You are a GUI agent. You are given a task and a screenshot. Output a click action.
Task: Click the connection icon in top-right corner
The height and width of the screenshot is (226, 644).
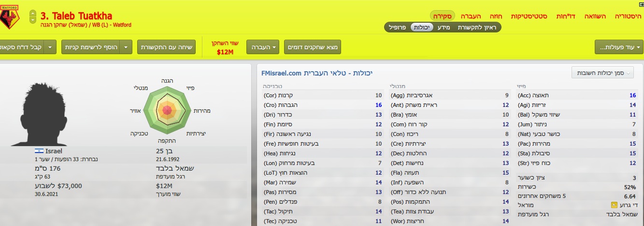641,3
